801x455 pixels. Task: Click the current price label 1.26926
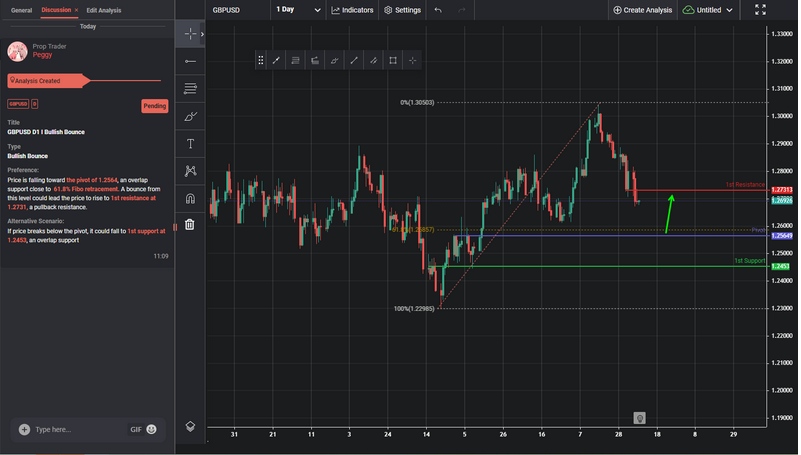(x=782, y=201)
